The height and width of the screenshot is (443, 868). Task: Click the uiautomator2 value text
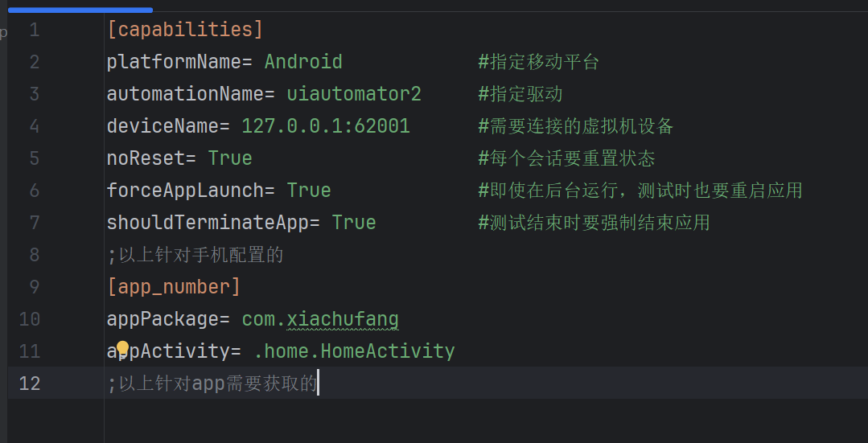[354, 93]
